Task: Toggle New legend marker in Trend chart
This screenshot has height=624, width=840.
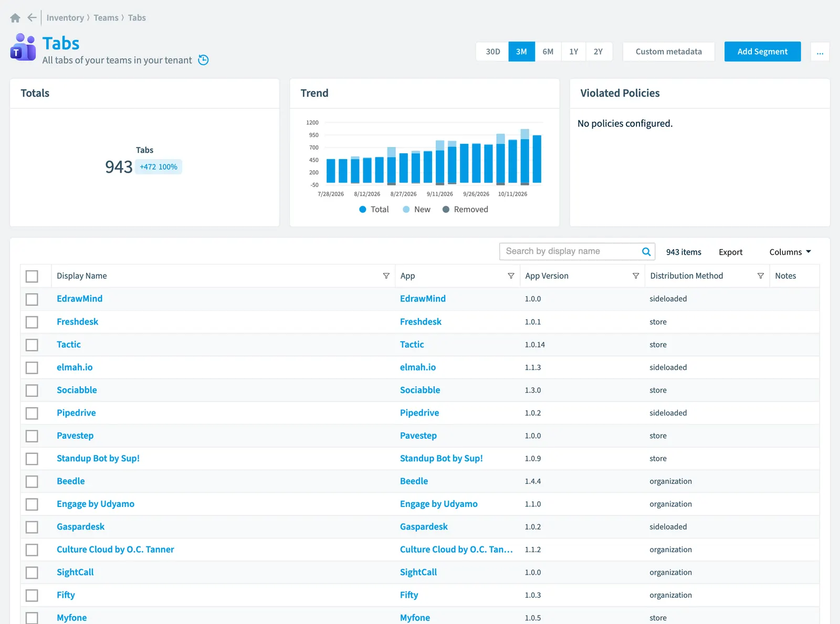Action: tap(406, 209)
